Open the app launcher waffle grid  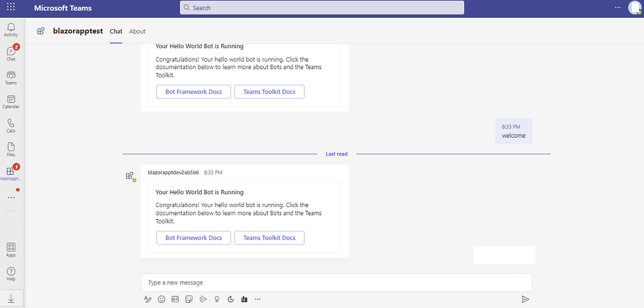coord(11,8)
